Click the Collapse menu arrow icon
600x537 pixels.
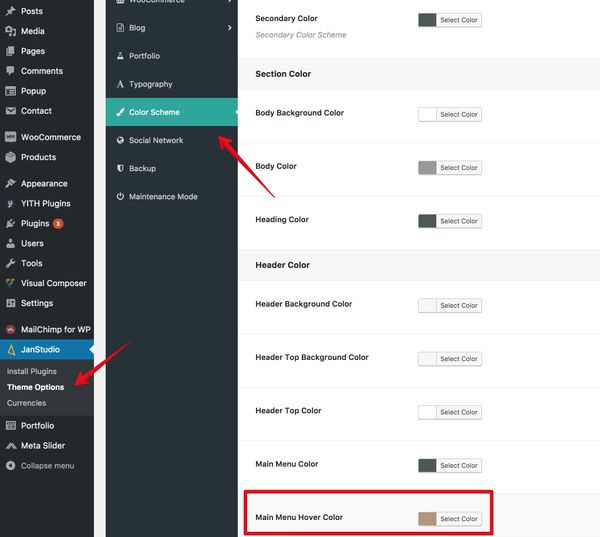(11, 466)
